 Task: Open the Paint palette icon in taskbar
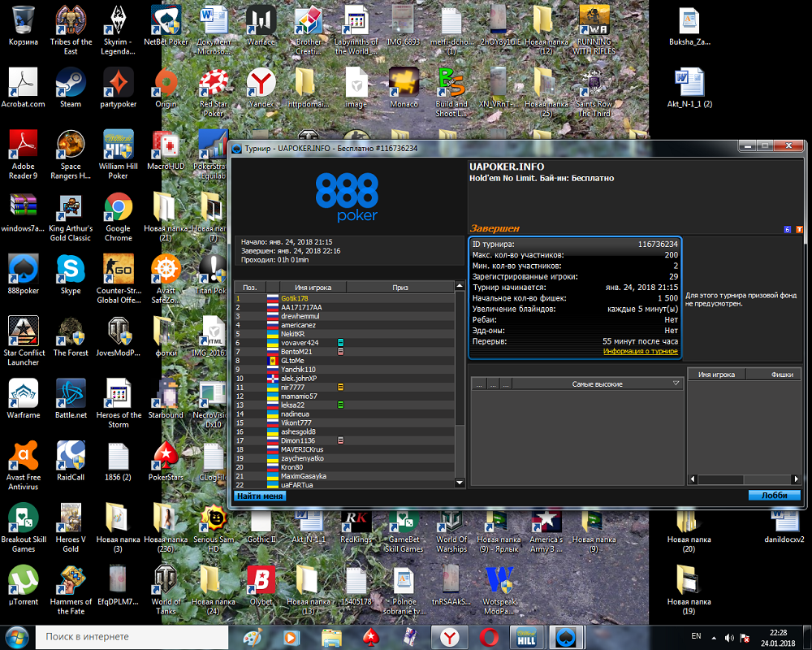(x=253, y=638)
